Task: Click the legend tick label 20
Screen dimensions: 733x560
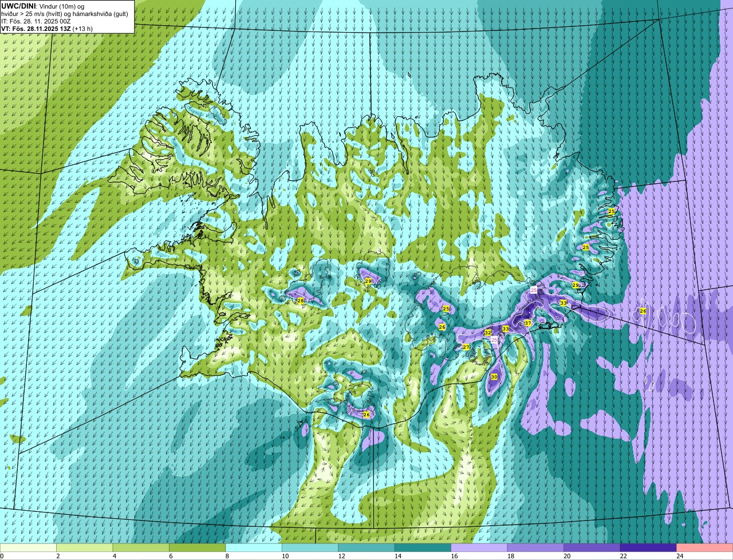Action: coord(567,556)
